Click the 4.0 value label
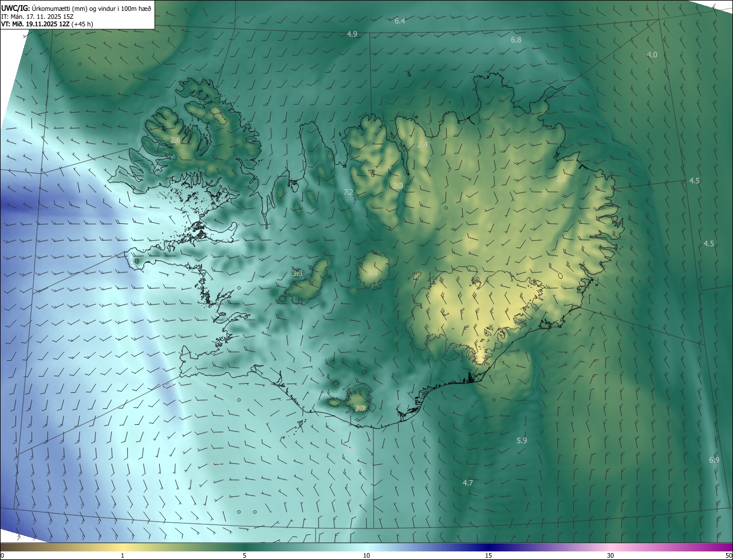 652,54
